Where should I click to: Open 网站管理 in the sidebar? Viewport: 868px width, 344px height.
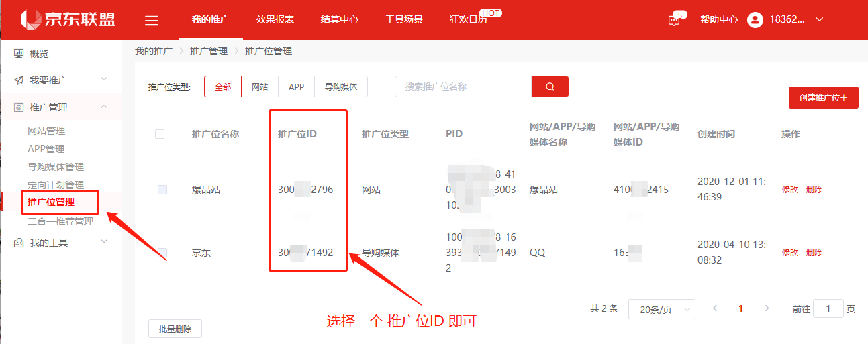pyautogui.click(x=46, y=131)
